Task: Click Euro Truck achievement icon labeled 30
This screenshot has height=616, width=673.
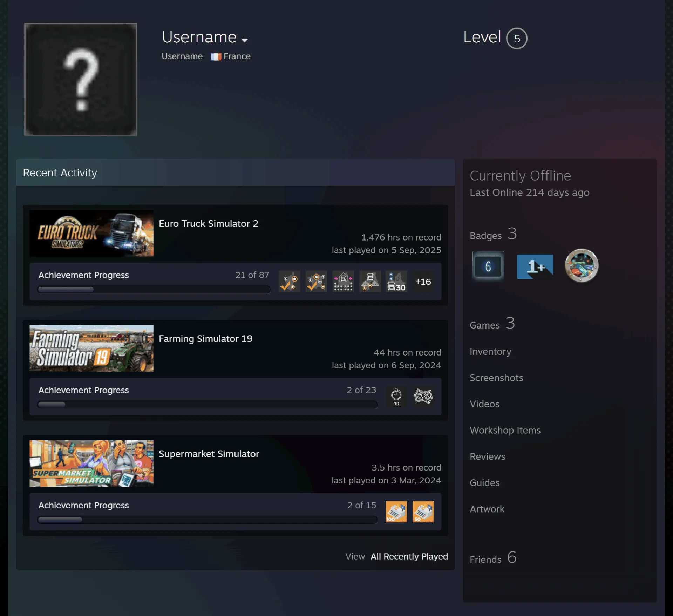Action: 396,282
